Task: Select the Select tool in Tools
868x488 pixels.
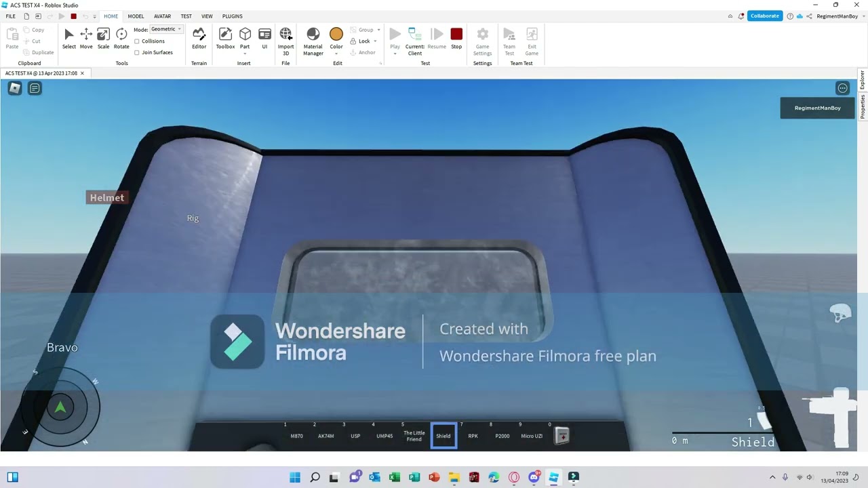Action: (69, 39)
